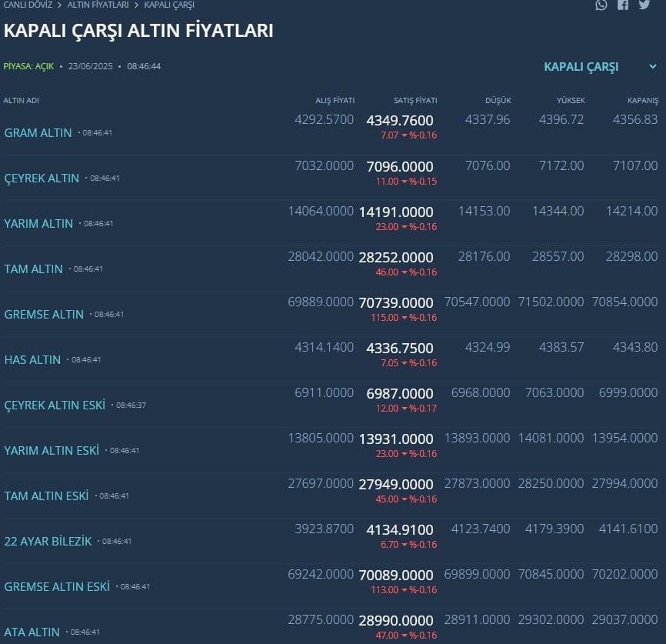The width and height of the screenshot is (666, 644).
Task: Click yarım altın high value 14344.00
Action: click(x=558, y=212)
